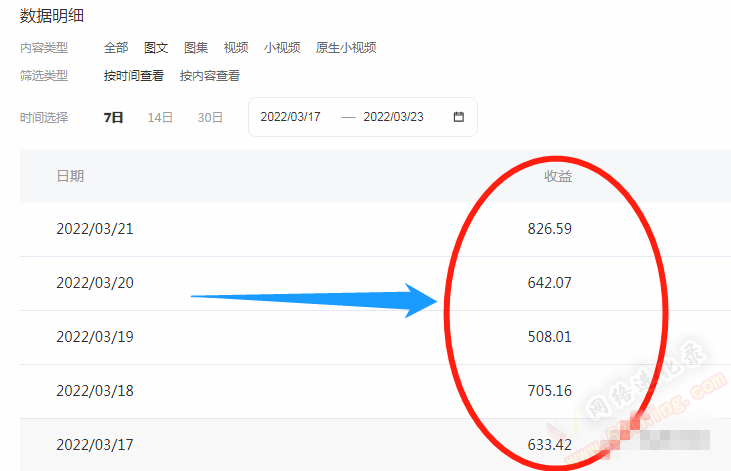The height and width of the screenshot is (471, 731).
Task: Select the 2022/03/18 date cell
Action: pyautogui.click(x=95, y=391)
